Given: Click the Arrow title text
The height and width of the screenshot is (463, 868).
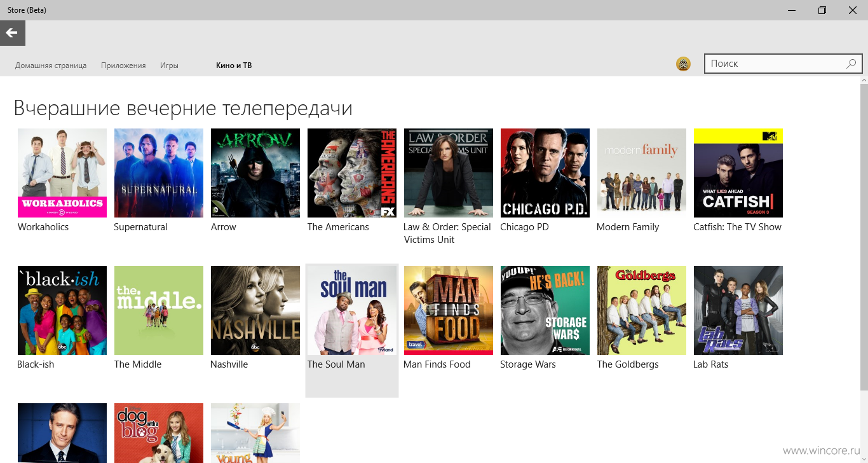Looking at the screenshot, I should 224,227.
